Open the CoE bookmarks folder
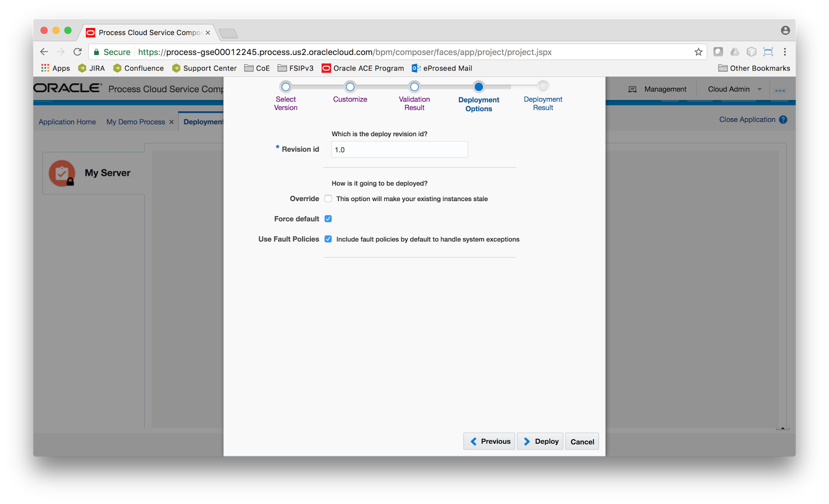 (x=257, y=68)
